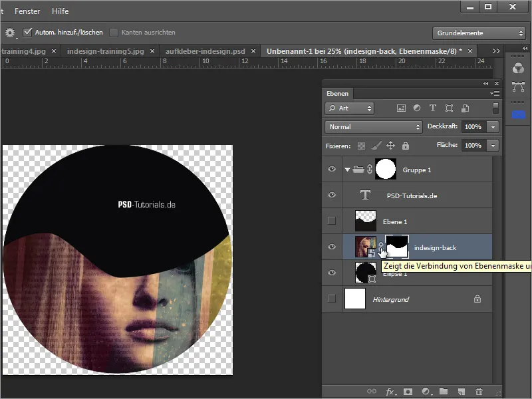Open the Hilfe menu

coord(60,11)
